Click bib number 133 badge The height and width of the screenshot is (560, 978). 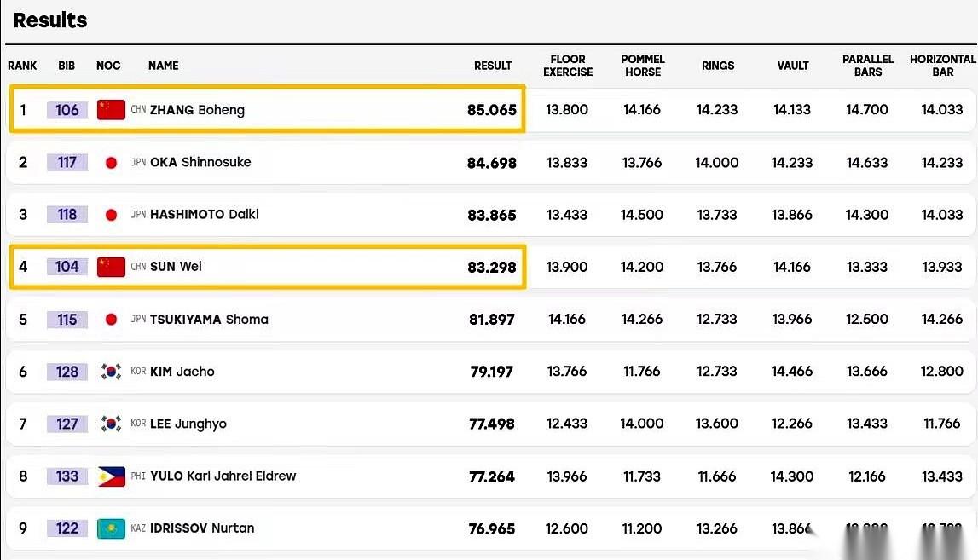point(67,476)
